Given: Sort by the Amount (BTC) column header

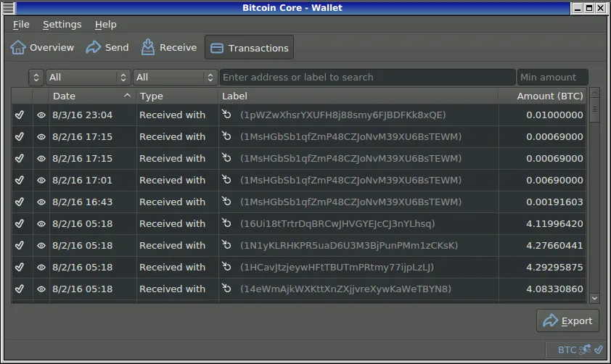Looking at the screenshot, I should click(542, 96).
